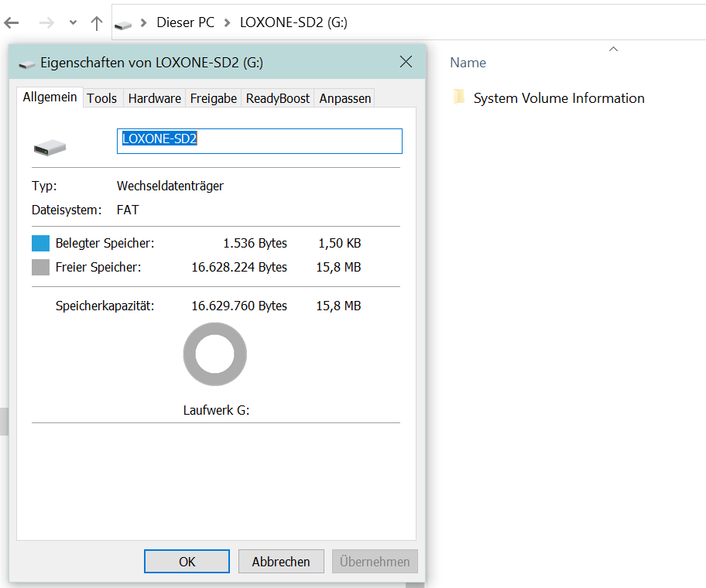The width and height of the screenshot is (706, 588).
Task: Click the drive icon in address bar
Action: 123,25
